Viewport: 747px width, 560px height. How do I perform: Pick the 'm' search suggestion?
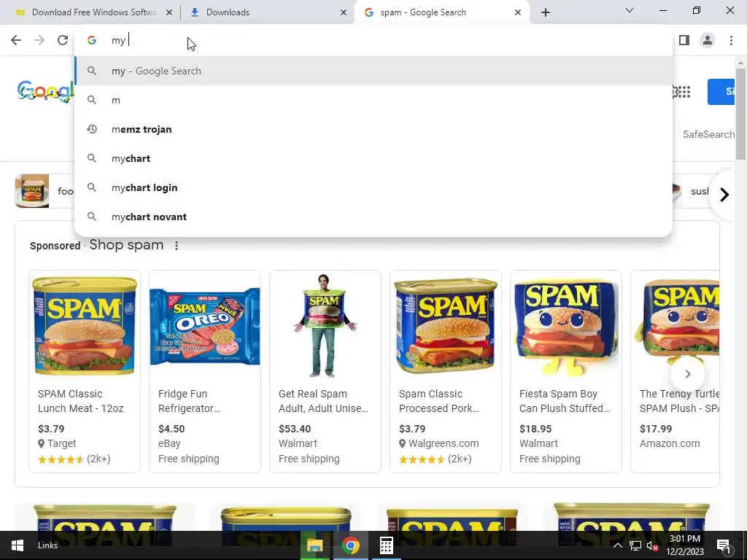[x=373, y=100]
